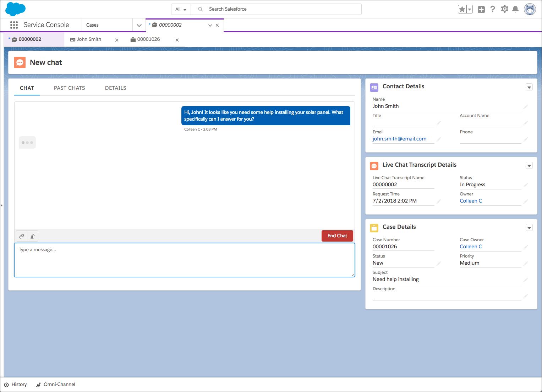Click the Type a message field
The height and width of the screenshot is (392, 542).
(x=184, y=260)
